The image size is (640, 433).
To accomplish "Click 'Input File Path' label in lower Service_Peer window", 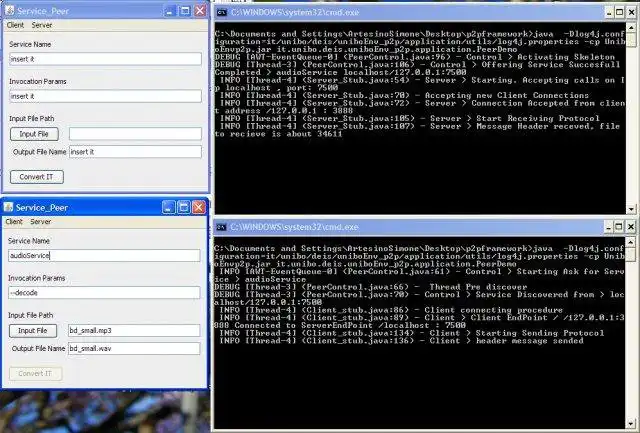I will coord(31,315).
